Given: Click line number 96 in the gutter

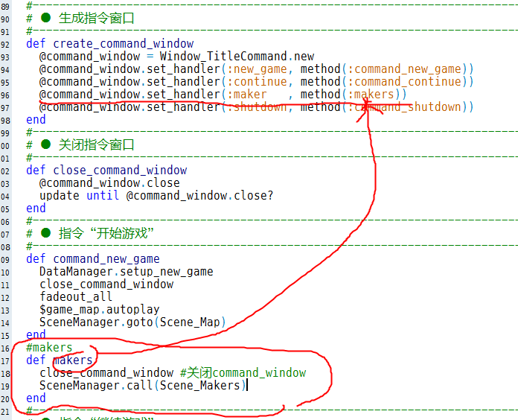Looking at the screenshot, I should tap(5, 95).
